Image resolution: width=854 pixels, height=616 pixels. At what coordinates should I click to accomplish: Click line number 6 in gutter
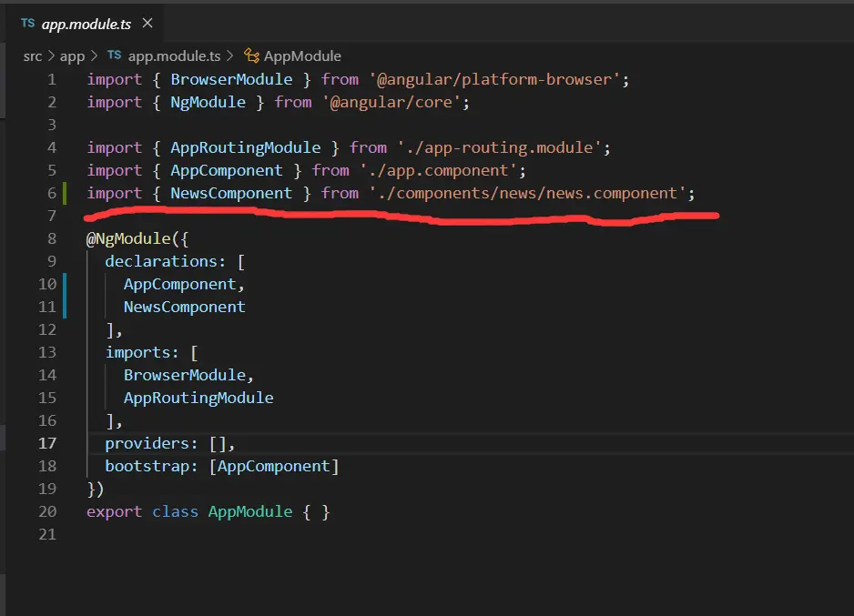[x=52, y=193]
